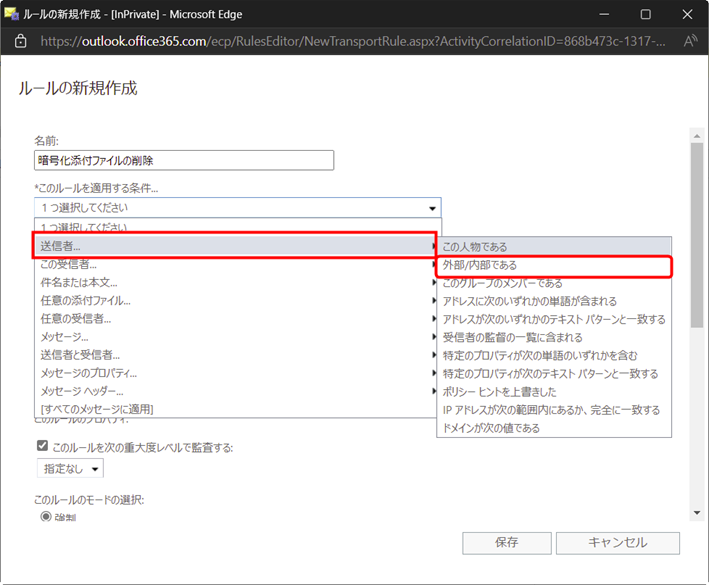Click the 名前: label
The image size is (709, 585).
point(47,141)
